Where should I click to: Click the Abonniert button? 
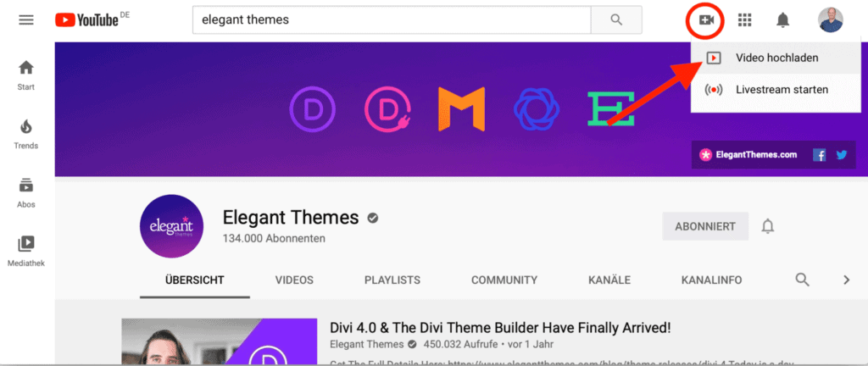point(705,226)
